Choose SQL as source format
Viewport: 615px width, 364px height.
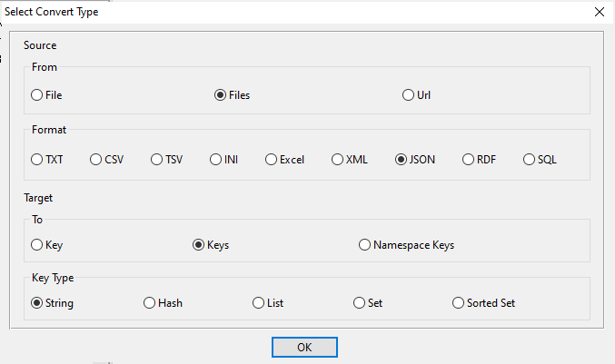(x=530, y=160)
